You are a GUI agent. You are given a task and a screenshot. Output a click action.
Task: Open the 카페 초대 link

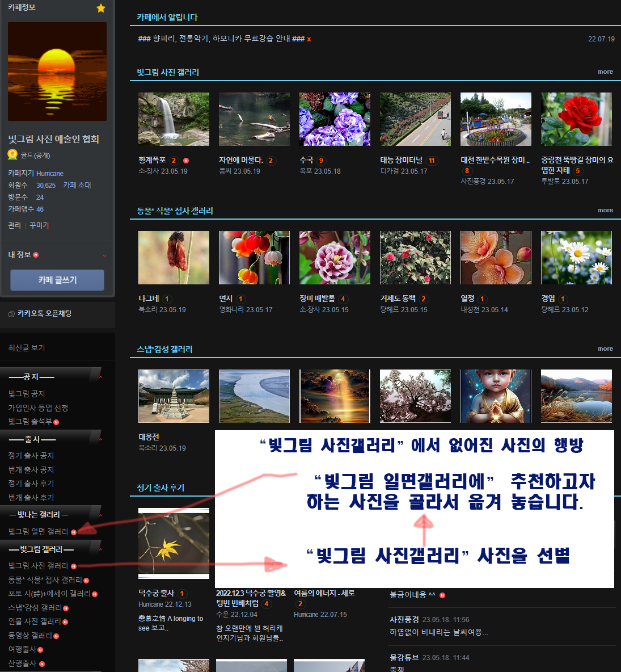(77, 185)
